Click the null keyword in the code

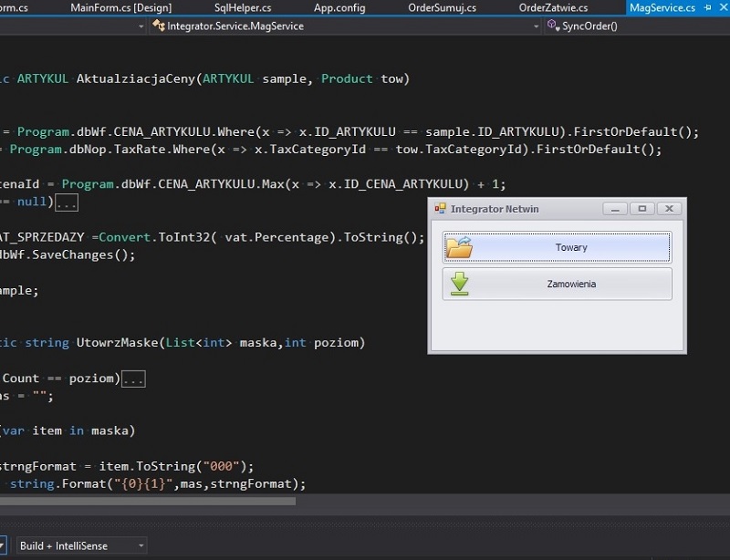point(32,202)
